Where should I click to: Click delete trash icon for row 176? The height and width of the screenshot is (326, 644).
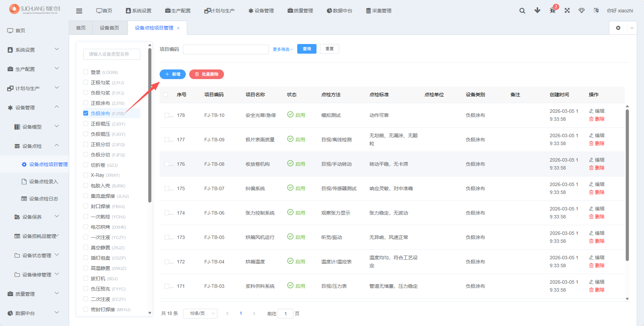click(591, 168)
